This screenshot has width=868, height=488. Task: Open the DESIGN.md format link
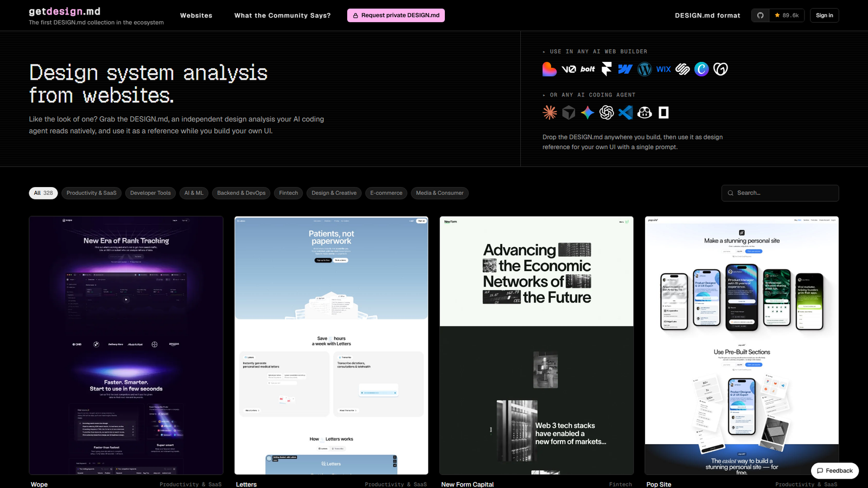pyautogui.click(x=707, y=15)
